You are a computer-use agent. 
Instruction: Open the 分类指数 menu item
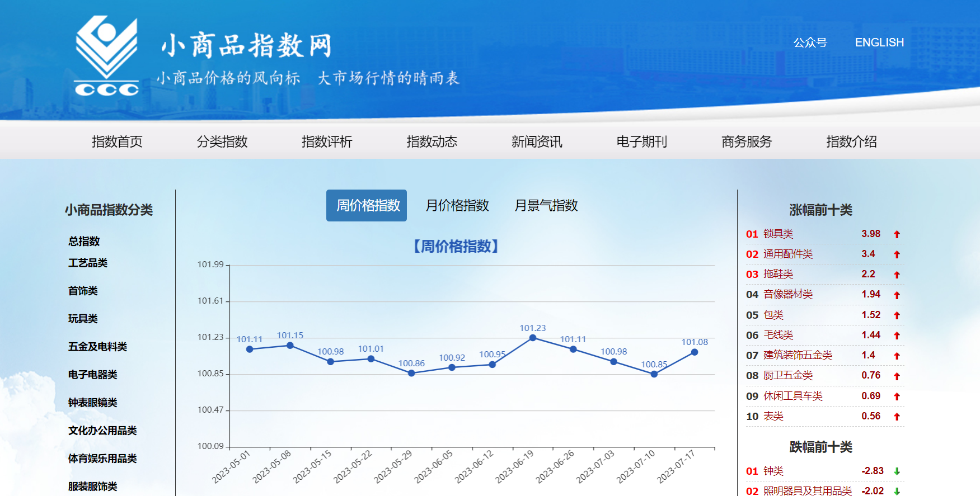click(222, 141)
